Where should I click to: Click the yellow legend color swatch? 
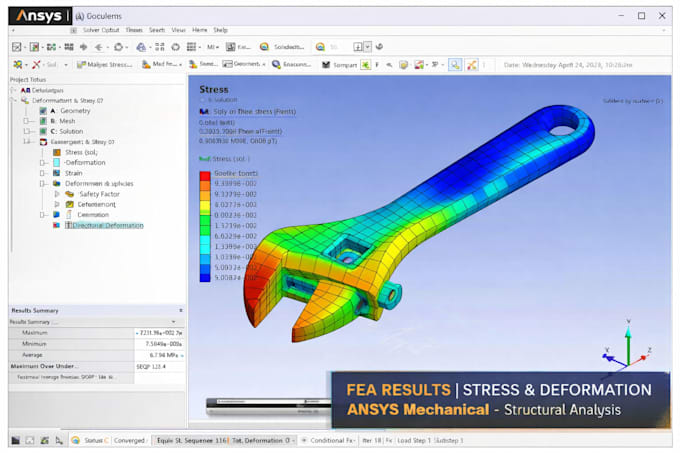pyautogui.click(x=205, y=207)
